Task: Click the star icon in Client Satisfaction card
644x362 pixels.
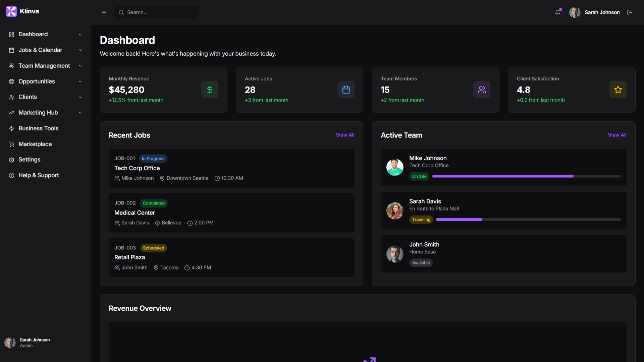Action: click(x=618, y=89)
